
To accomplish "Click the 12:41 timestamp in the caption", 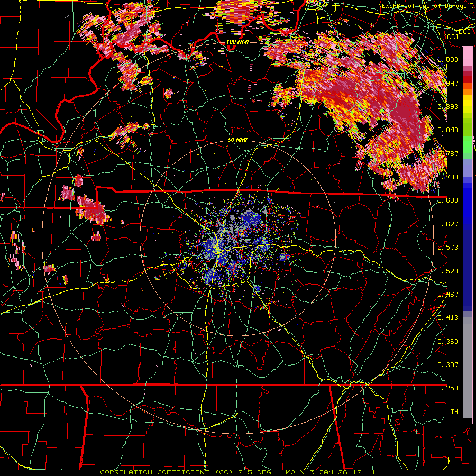I will [364, 472].
